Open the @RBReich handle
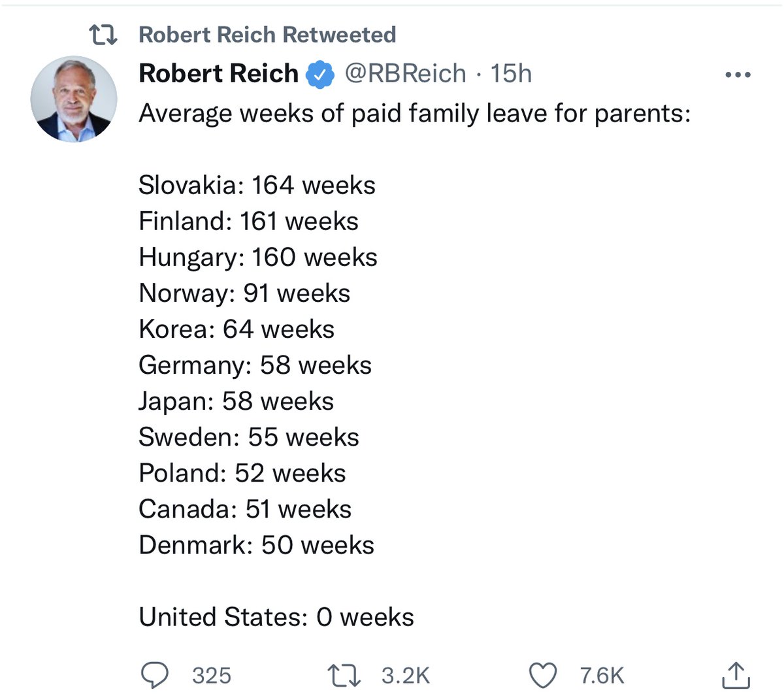 click(x=405, y=74)
